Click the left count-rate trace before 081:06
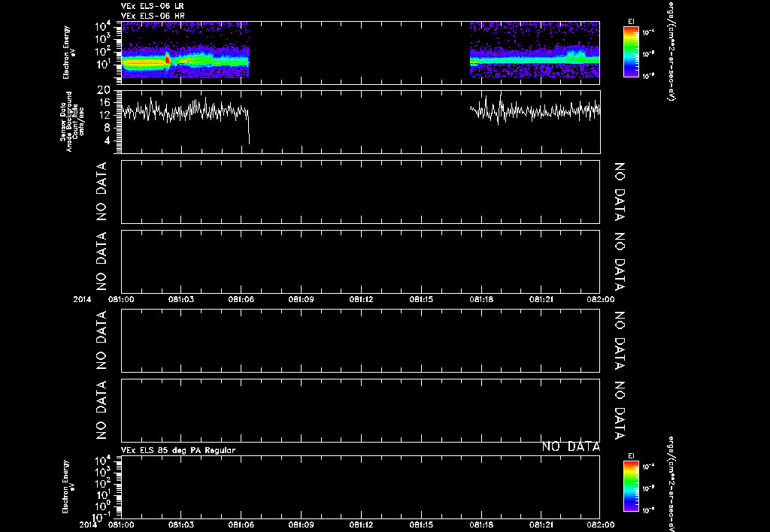Screen dimensions: 770x532 tap(185, 111)
